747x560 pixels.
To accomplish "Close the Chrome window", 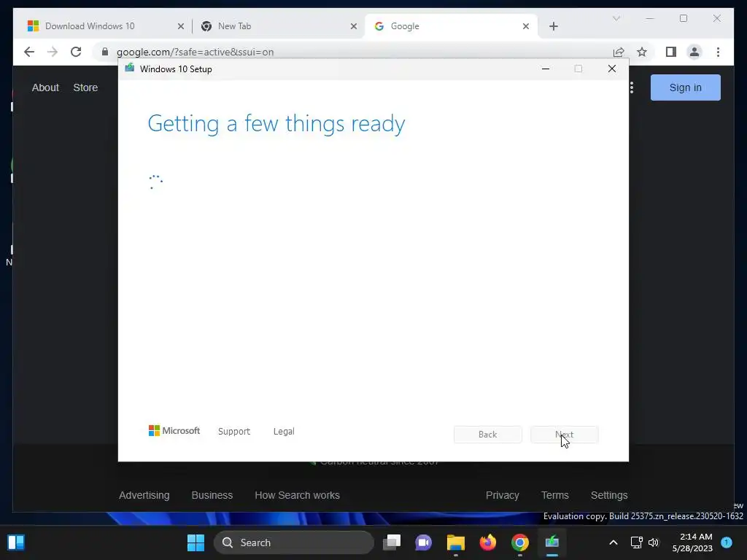I will coord(716,18).
